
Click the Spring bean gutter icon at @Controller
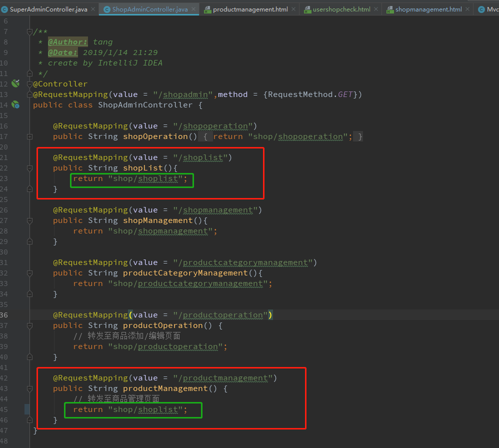15,83
